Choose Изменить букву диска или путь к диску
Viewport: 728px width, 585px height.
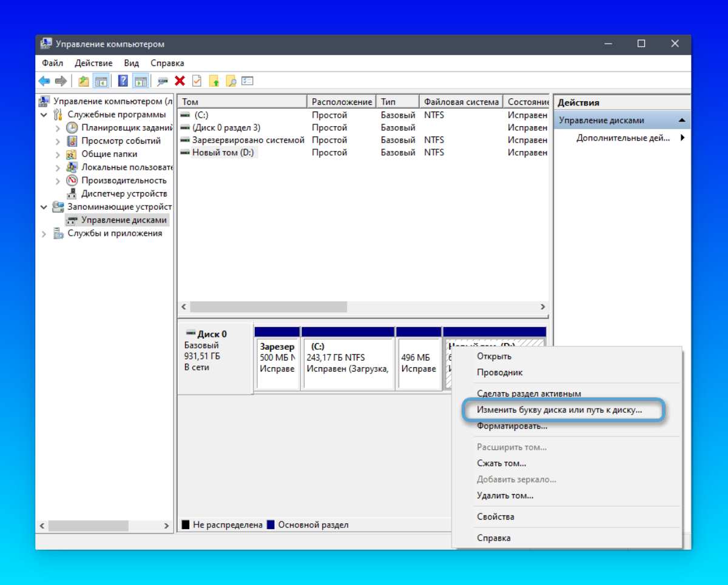[x=559, y=410]
